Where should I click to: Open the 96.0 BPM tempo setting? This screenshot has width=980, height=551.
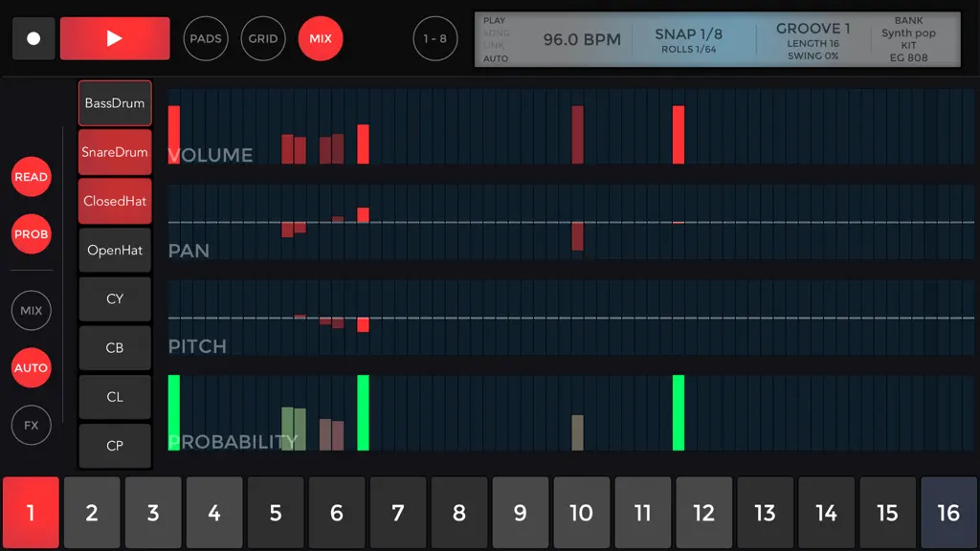(582, 39)
